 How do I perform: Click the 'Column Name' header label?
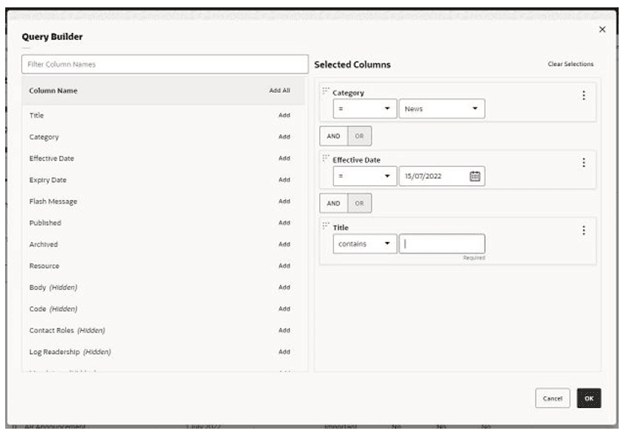click(x=53, y=91)
